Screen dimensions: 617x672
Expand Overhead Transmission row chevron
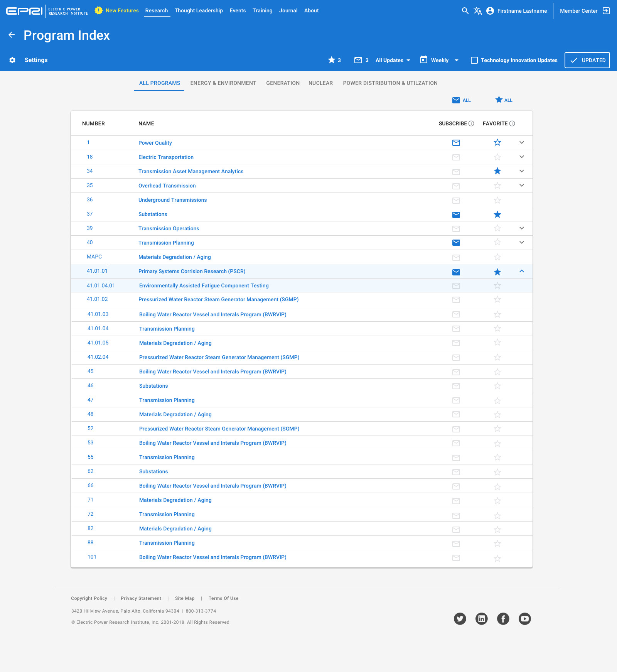coord(522,185)
